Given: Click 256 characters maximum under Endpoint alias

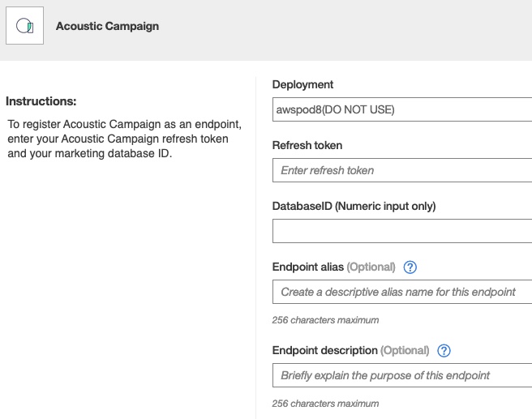Looking at the screenshot, I should point(325,320).
